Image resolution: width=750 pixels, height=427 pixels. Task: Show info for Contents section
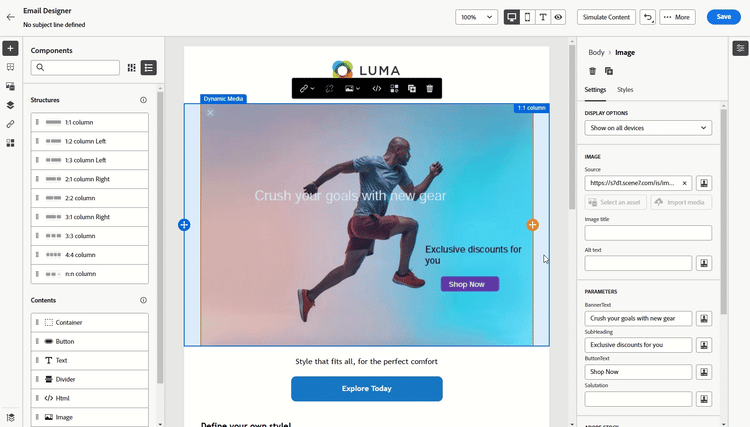[x=143, y=300]
